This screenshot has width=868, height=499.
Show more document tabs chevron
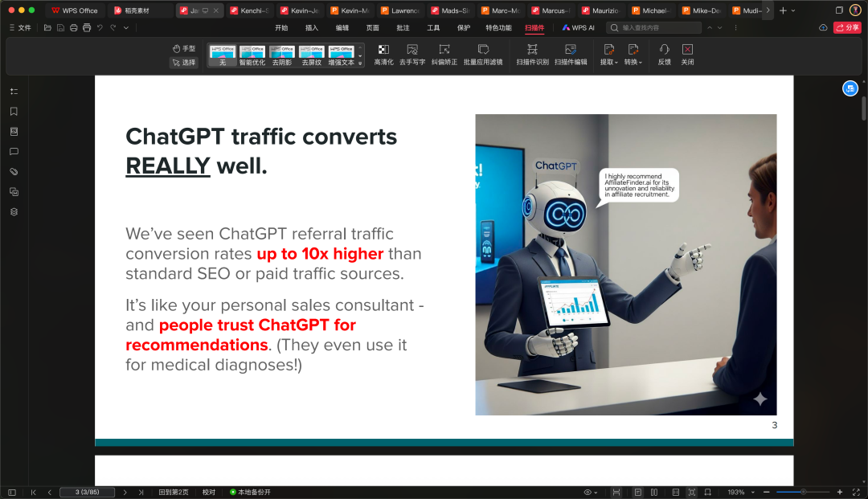coord(768,10)
